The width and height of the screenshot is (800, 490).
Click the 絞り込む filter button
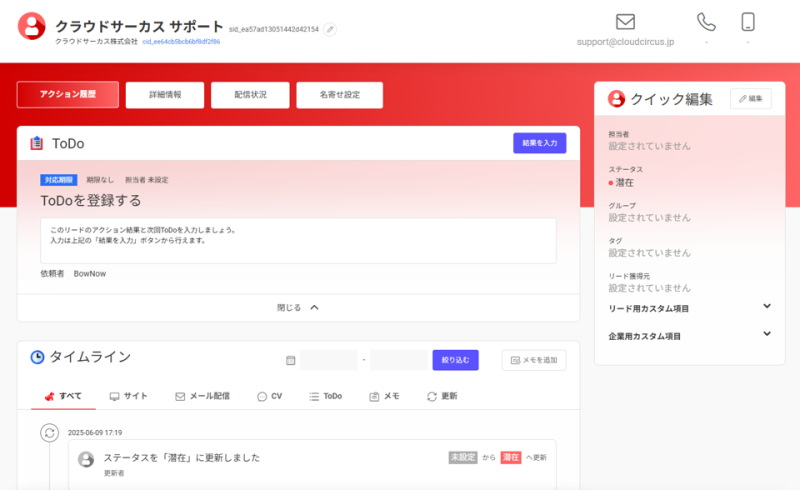click(455, 360)
